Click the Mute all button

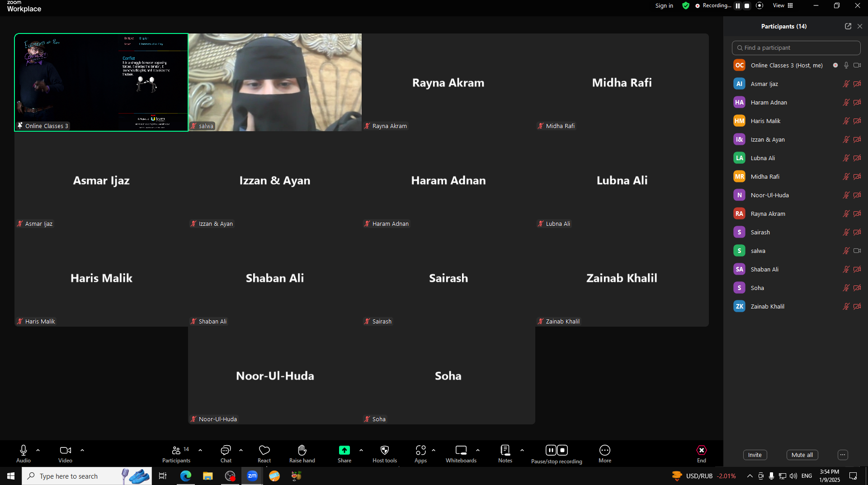(x=802, y=455)
